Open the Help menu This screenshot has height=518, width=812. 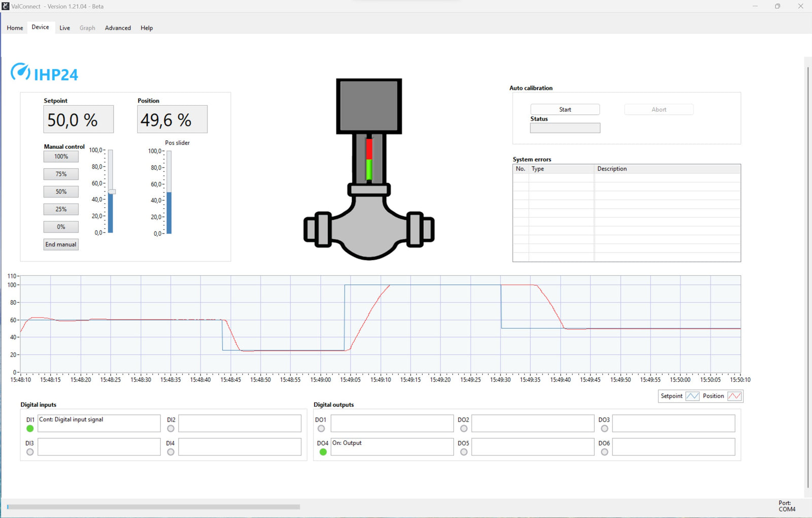point(147,28)
